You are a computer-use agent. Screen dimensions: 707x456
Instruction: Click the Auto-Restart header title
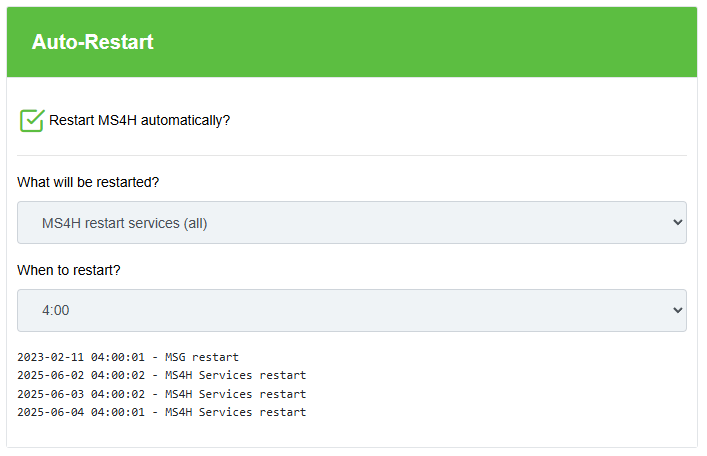pyautogui.click(x=92, y=43)
